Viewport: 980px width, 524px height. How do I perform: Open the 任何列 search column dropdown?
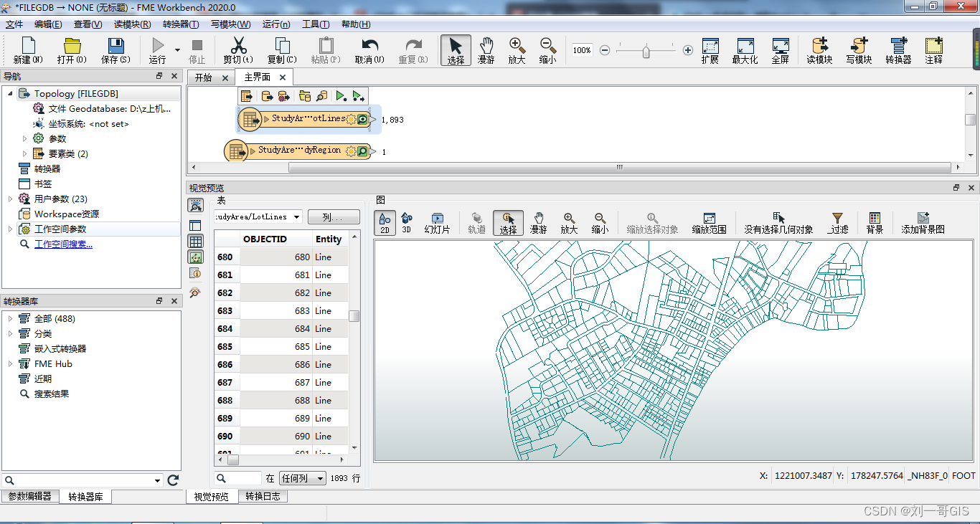(x=303, y=478)
